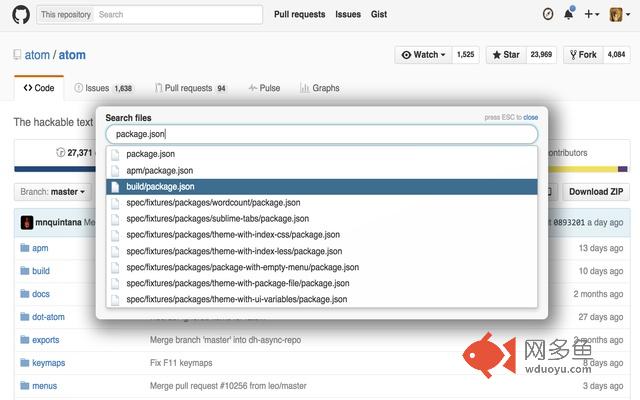Open the exports folder
This screenshot has height=400, width=640.
coord(46,340)
